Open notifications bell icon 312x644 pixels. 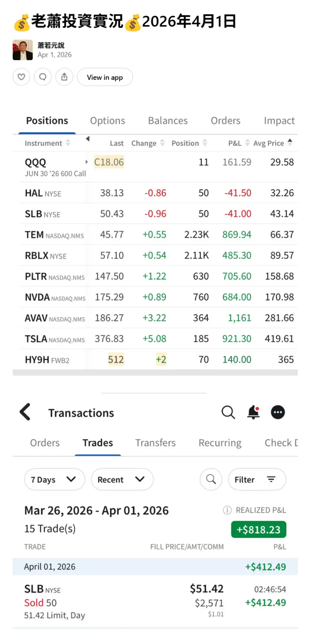[x=253, y=412]
